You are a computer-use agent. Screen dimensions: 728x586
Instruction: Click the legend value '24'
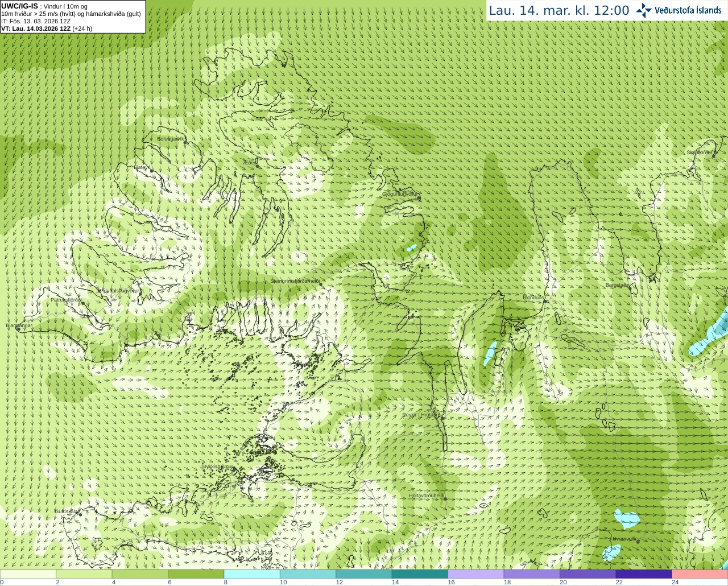pyautogui.click(x=675, y=582)
